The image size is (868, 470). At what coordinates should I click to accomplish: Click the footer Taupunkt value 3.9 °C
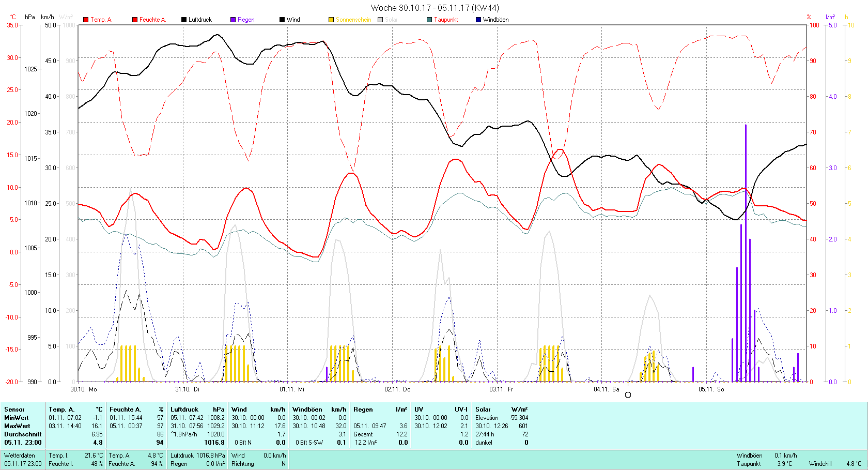pos(784,463)
